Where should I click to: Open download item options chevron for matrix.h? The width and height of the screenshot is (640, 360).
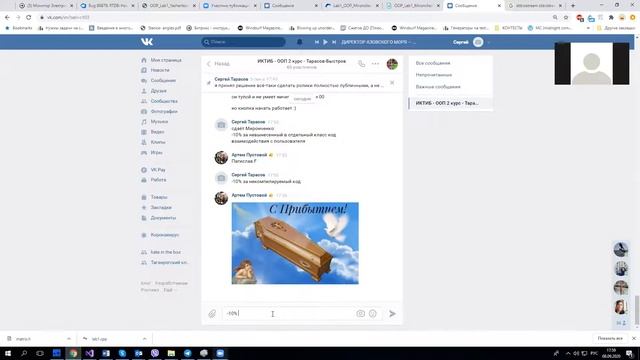69,339
